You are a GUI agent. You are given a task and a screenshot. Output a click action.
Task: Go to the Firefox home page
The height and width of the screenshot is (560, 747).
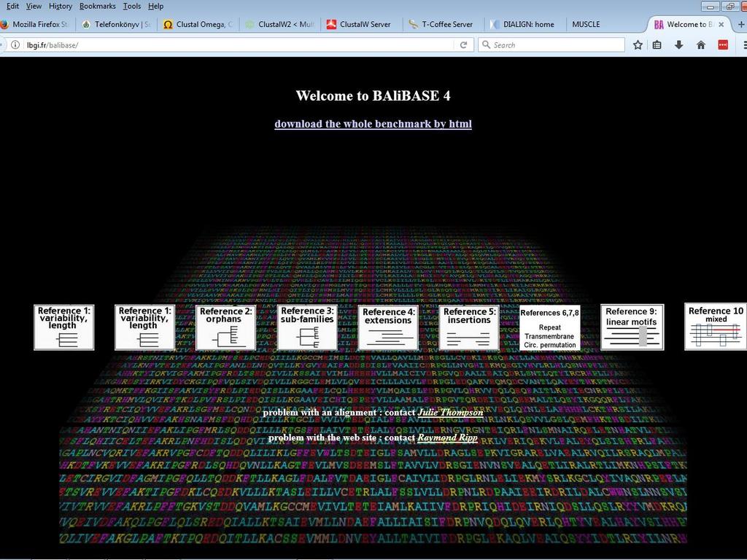pos(701,44)
